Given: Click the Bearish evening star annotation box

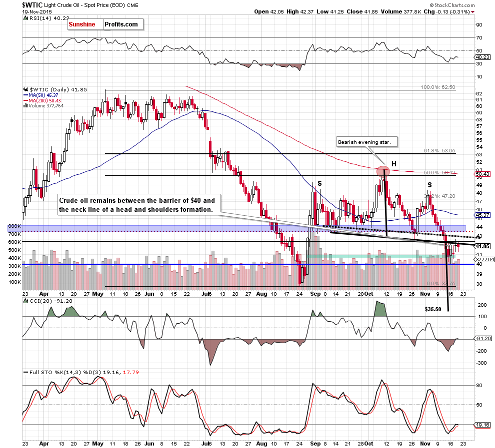Looking at the screenshot, I should point(366,142).
